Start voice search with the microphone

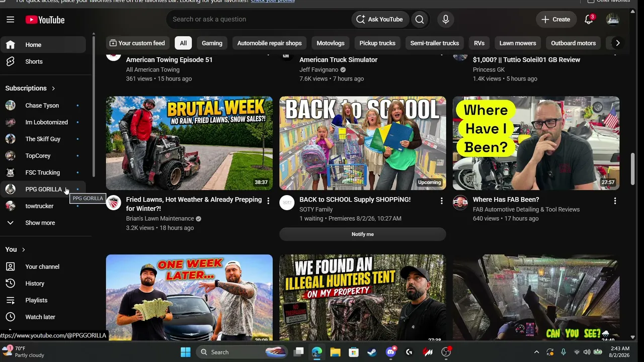pyautogui.click(x=445, y=20)
